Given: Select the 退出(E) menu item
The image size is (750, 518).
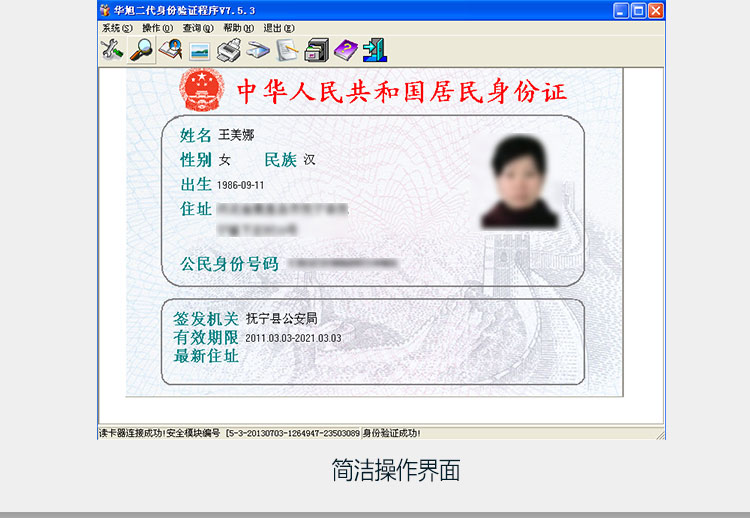Looking at the screenshot, I should (x=279, y=28).
